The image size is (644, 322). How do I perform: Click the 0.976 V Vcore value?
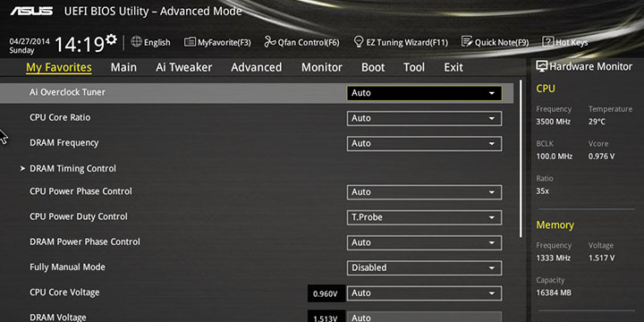pos(602,157)
